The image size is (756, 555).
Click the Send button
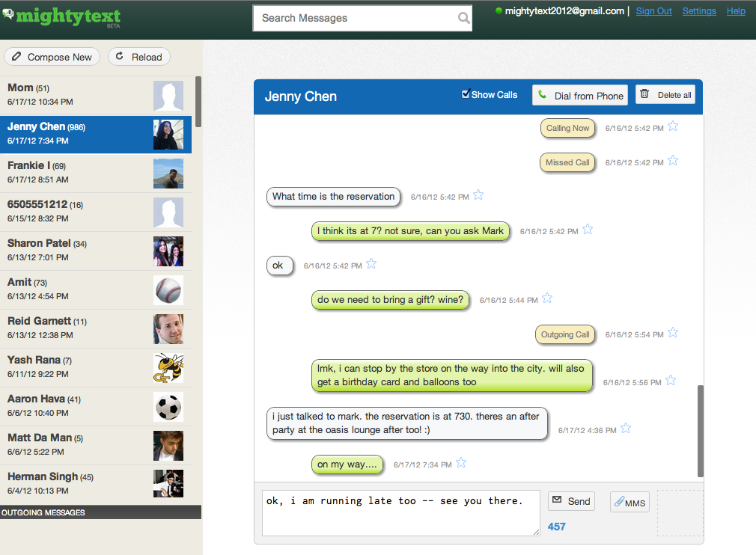pos(571,501)
